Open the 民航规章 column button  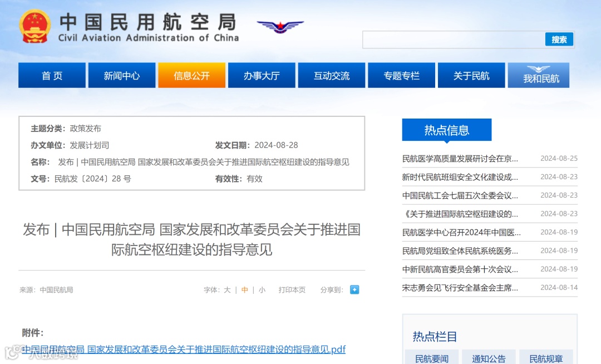546,358
